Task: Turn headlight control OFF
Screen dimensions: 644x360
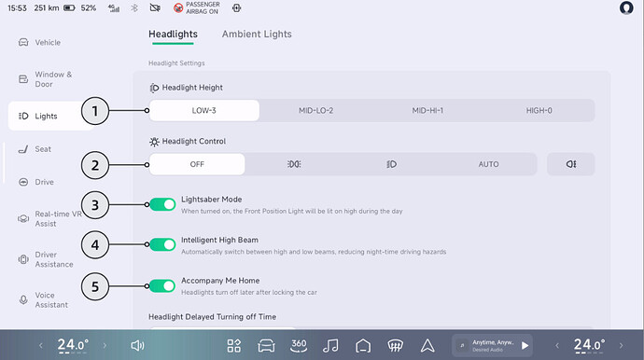Action: pos(197,164)
